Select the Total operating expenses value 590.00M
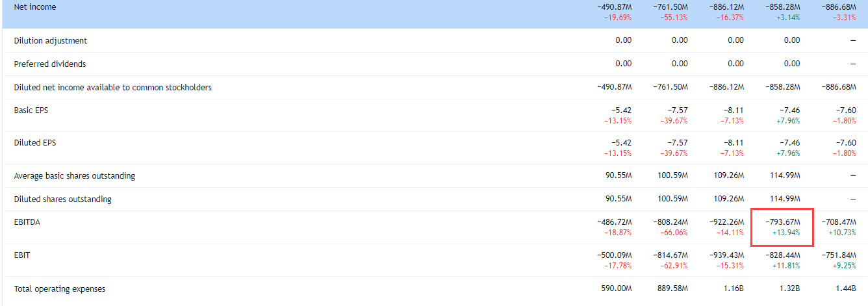Screen dimensions: 868x306 615,289
